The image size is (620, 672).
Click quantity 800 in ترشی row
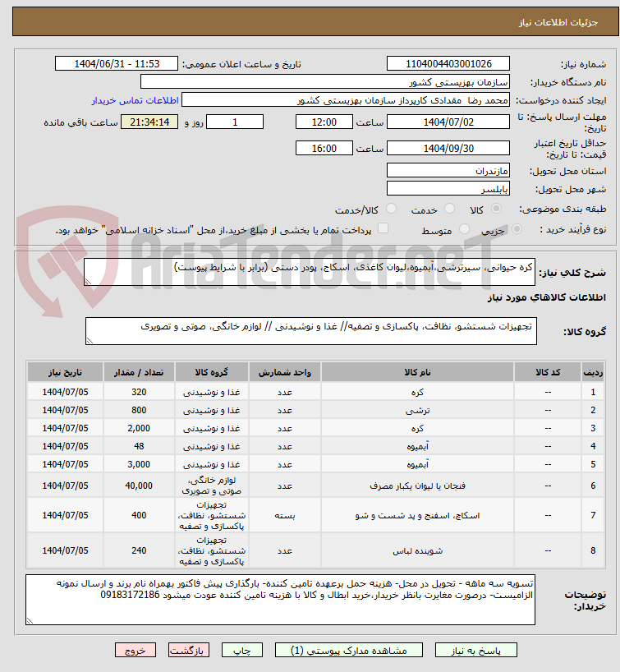click(x=139, y=410)
